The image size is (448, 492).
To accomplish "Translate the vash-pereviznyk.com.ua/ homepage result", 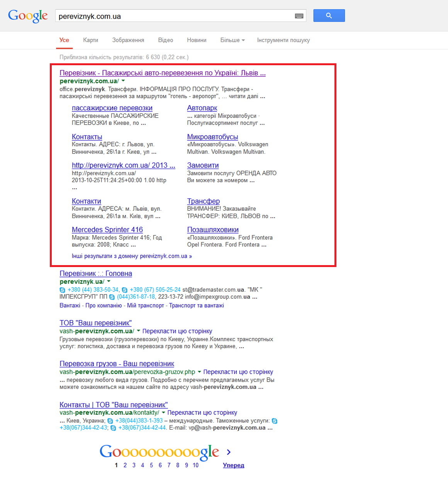I will [177, 331].
